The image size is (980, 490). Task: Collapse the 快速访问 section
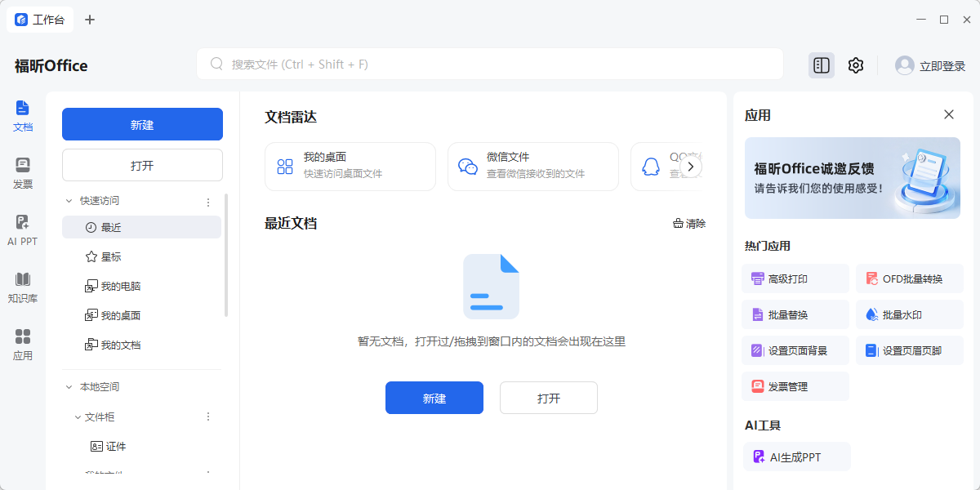click(x=69, y=201)
